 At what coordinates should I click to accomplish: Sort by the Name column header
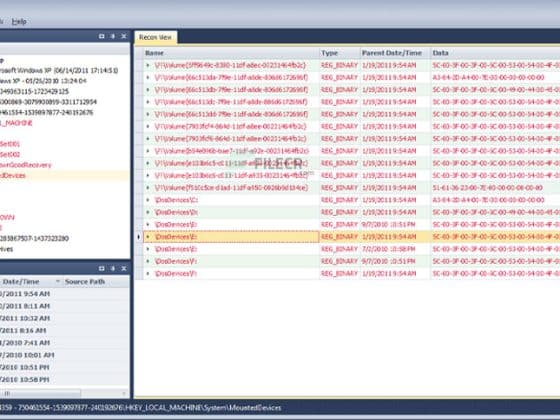(x=231, y=53)
